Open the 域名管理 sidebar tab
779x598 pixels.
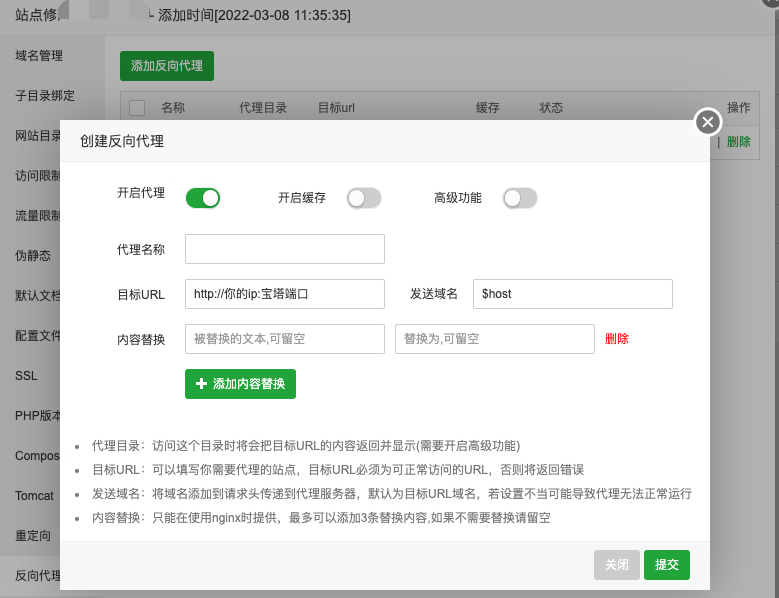(x=38, y=55)
